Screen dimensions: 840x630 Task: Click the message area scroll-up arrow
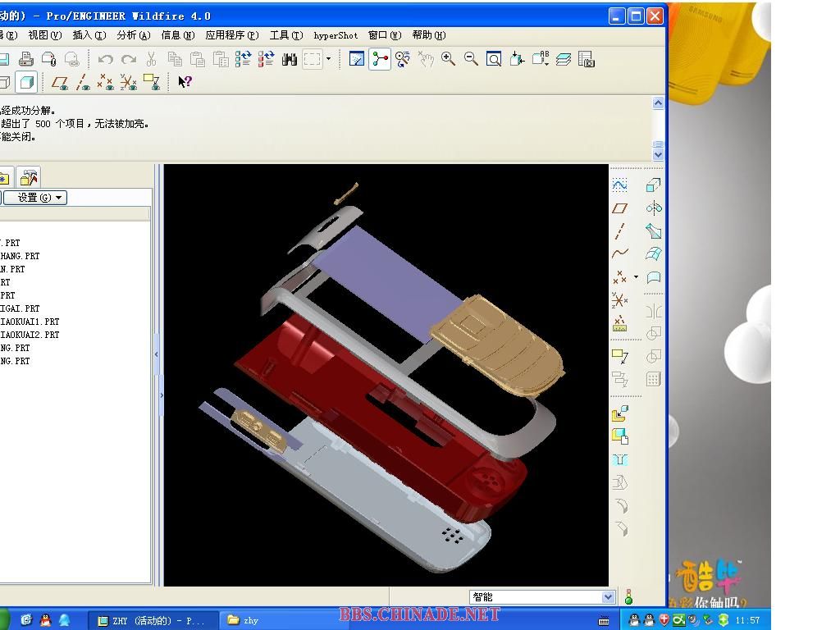click(658, 103)
